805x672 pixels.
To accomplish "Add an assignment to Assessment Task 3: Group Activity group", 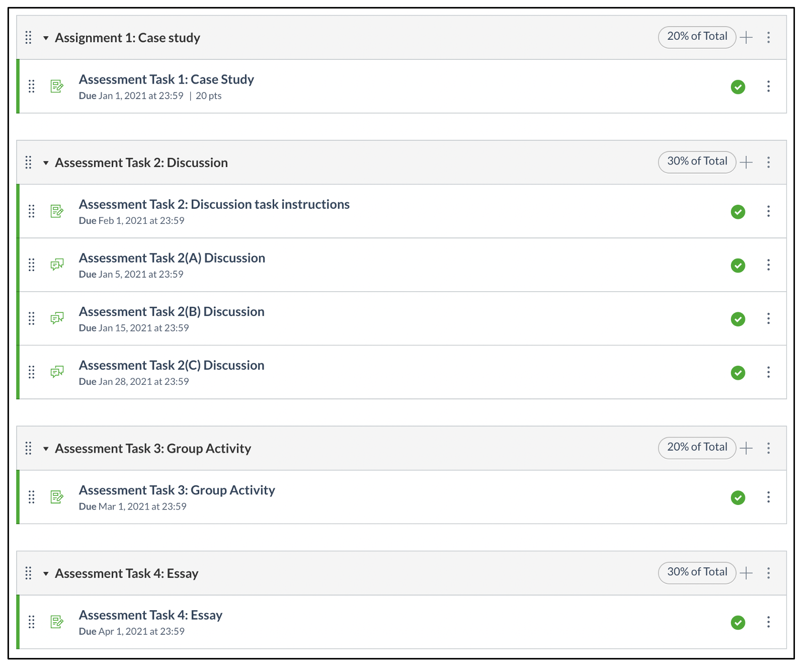I will pyautogui.click(x=747, y=448).
